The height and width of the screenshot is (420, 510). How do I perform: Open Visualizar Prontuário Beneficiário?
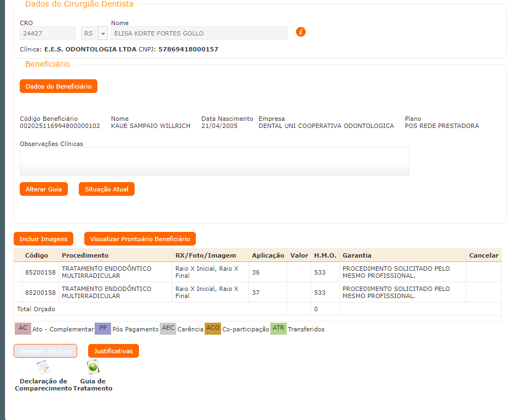[x=140, y=239]
